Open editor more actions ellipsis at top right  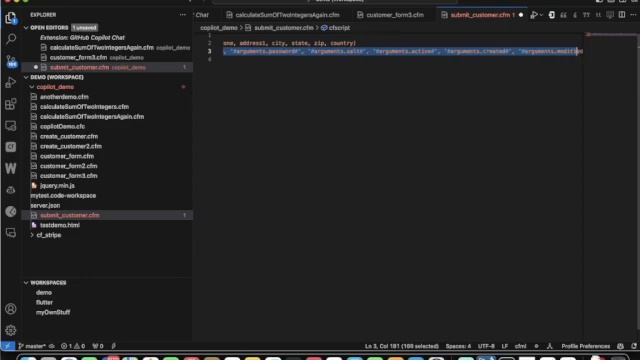(633, 15)
